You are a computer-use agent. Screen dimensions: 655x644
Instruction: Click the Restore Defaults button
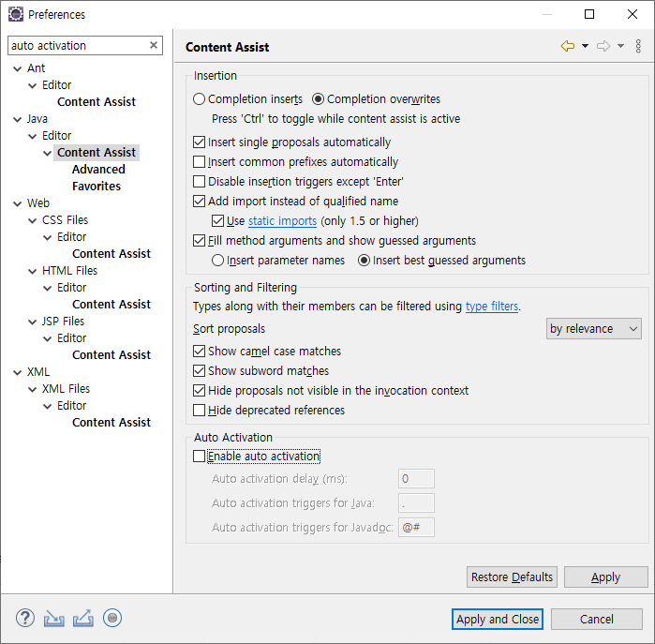click(512, 577)
